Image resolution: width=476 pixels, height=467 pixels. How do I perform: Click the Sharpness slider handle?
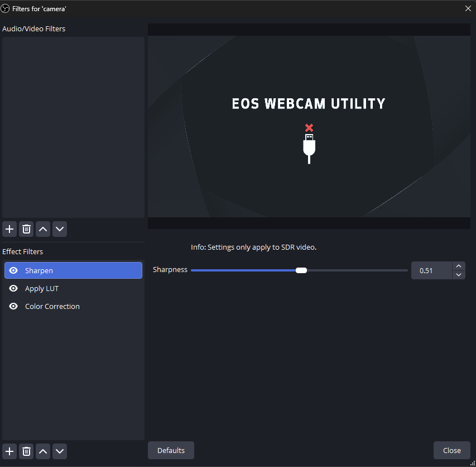(301, 270)
